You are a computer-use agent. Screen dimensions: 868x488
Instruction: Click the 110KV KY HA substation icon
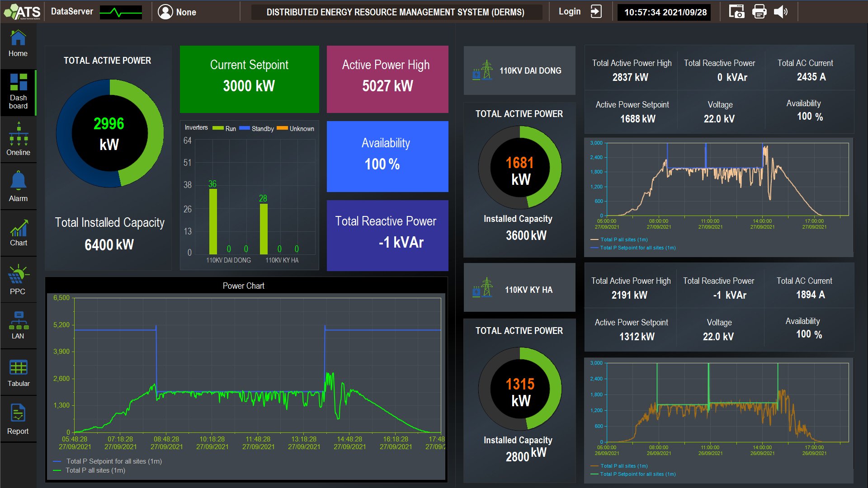point(482,287)
